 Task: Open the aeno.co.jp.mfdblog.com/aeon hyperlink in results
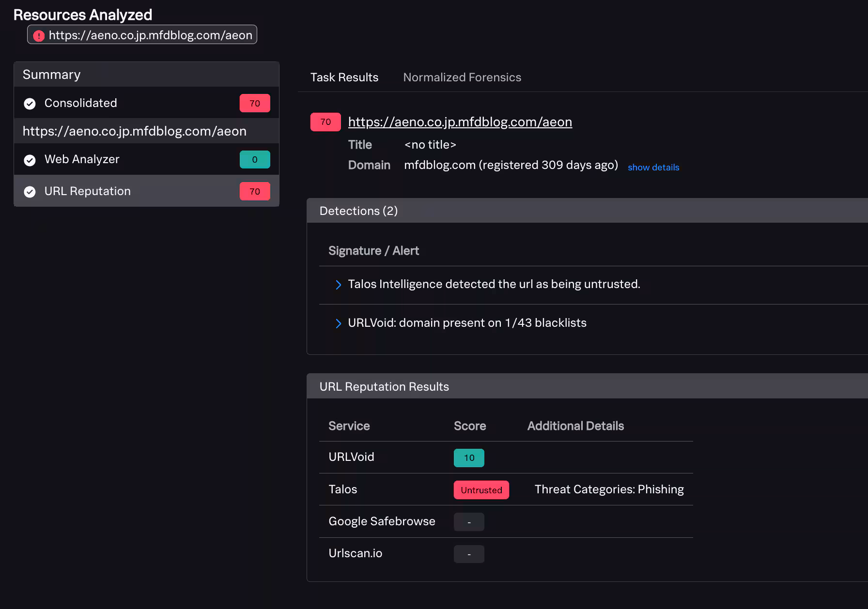460,122
